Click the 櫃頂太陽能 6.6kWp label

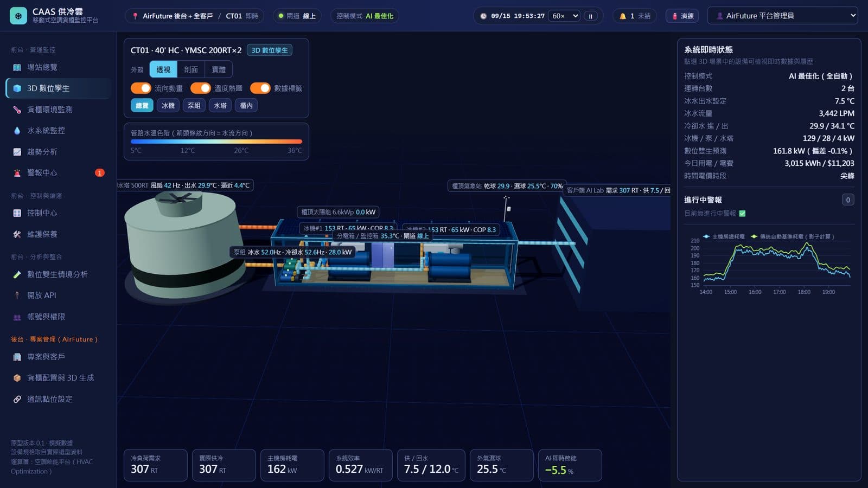(x=338, y=212)
